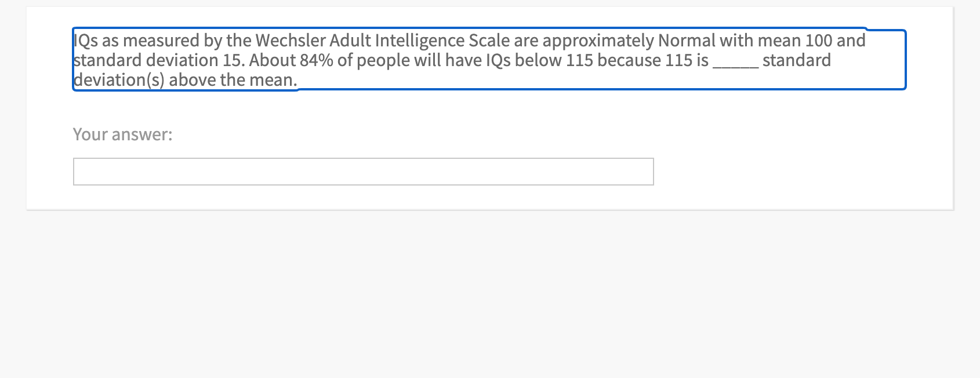Click the opening 'IQs as measured' words

tap(132, 41)
